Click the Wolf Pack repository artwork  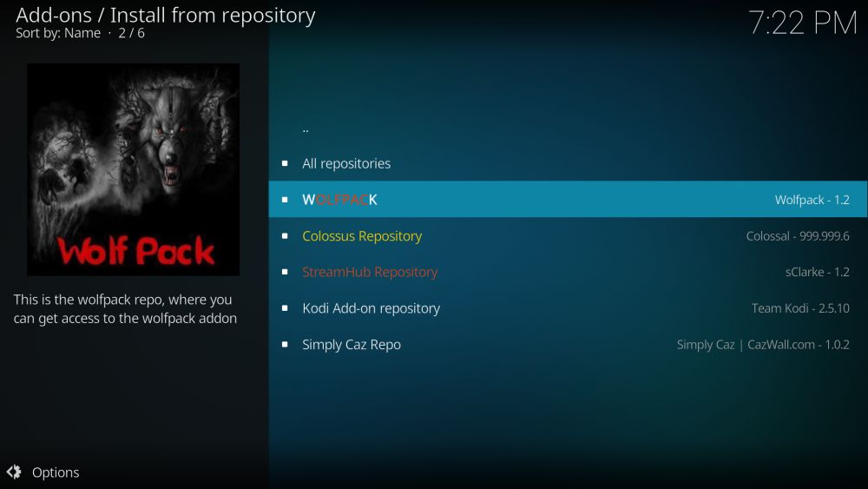point(134,169)
